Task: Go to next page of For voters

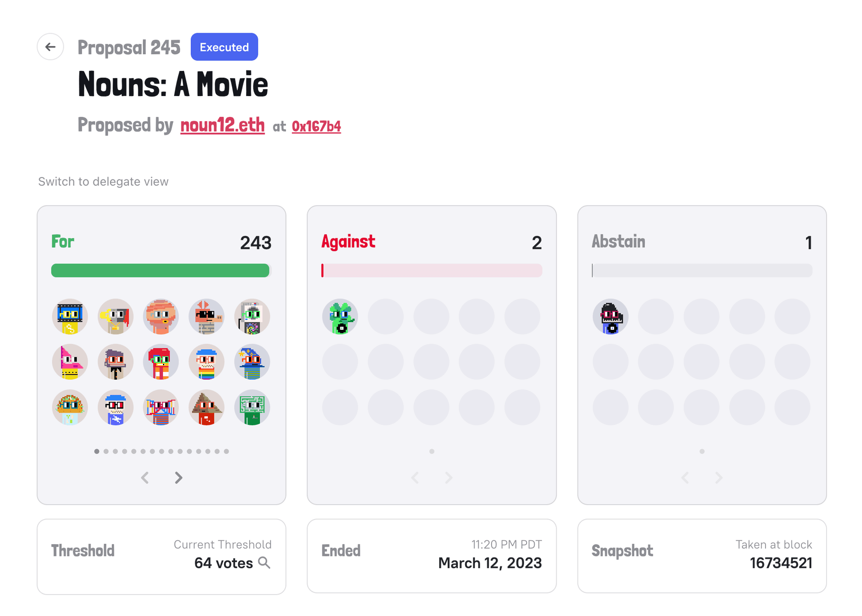Action: click(179, 478)
